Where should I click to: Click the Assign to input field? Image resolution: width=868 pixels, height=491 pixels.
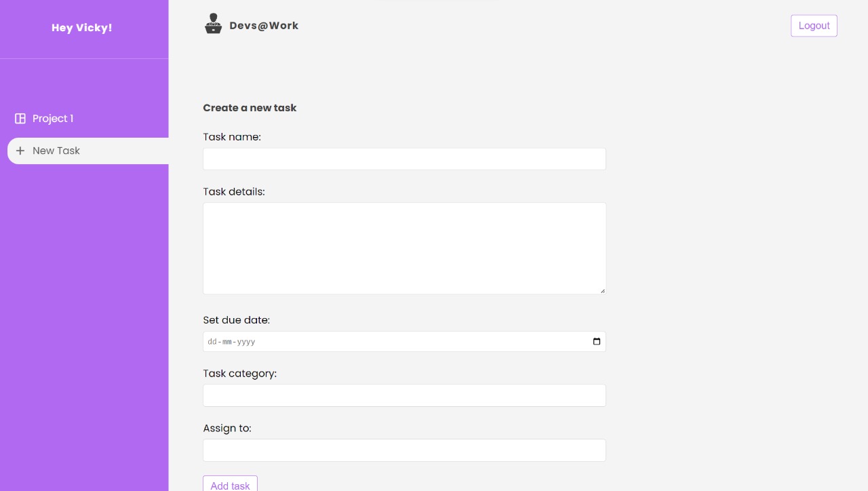pos(404,450)
